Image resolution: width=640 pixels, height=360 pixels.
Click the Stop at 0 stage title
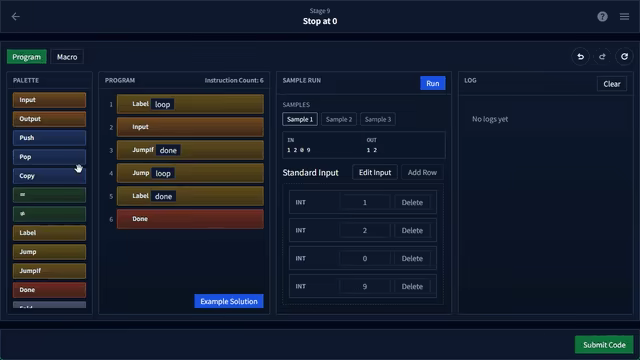click(320, 21)
